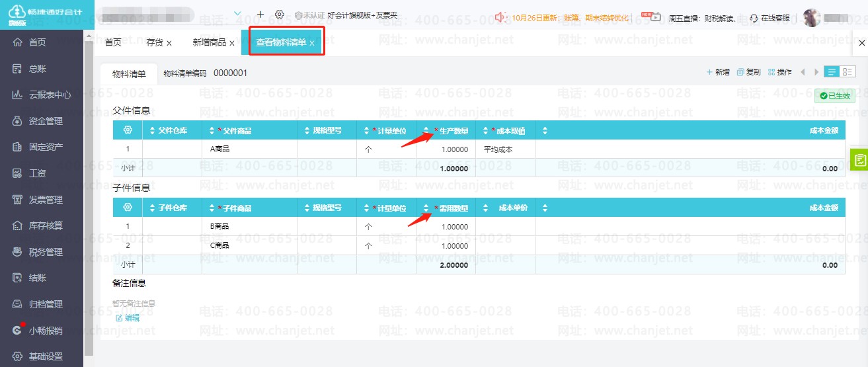The height and width of the screenshot is (367, 868).
Task: Switch to the 存货 tab
Action: click(155, 43)
